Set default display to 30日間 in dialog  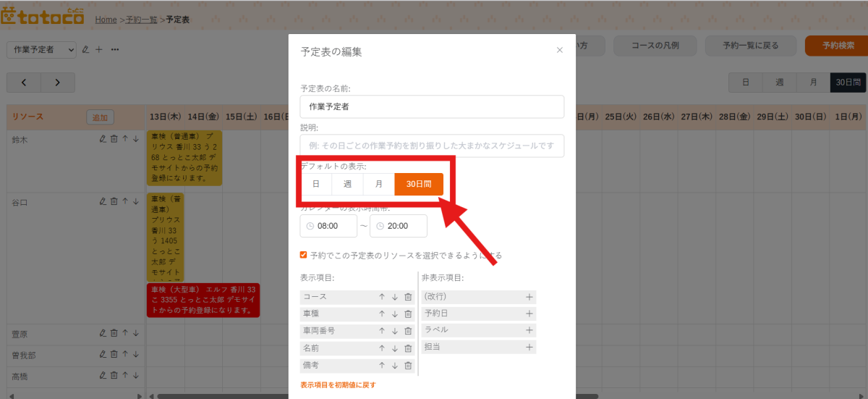point(419,184)
